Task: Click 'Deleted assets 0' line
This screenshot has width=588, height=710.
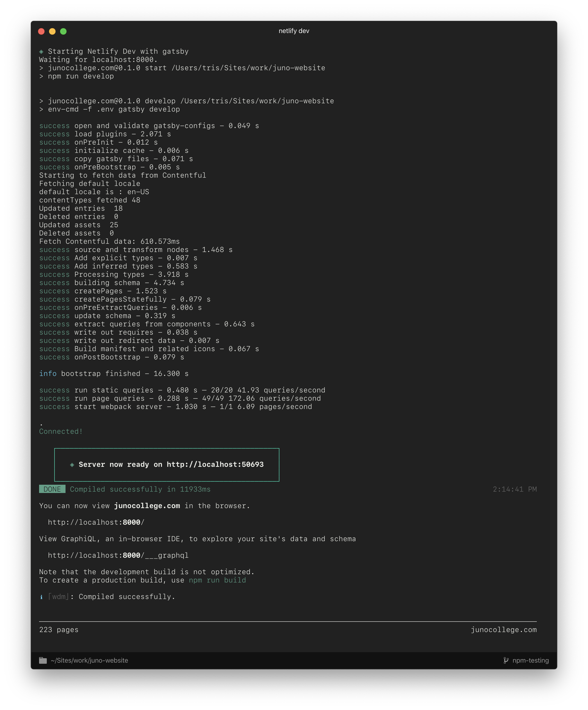Action: tap(76, 233)
